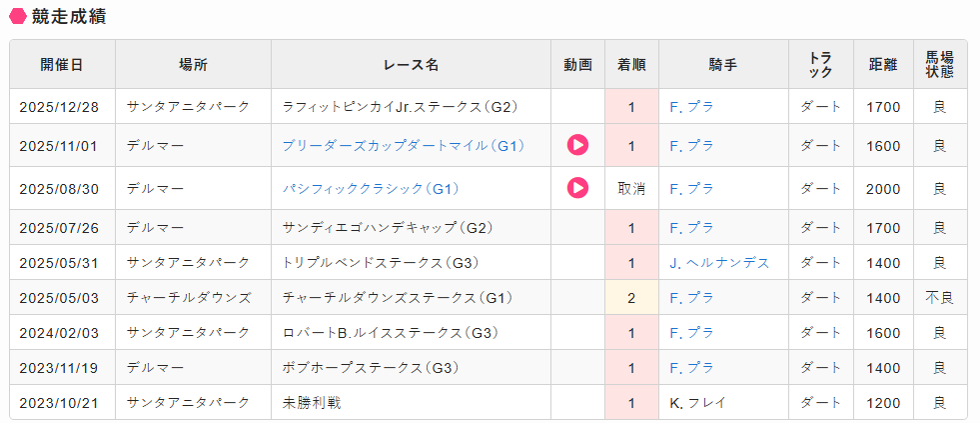Viewport: 980px width, 423px height.
Task: Open ブリーダーズカップダートマイル(G1) race link
Action: tap(403, 146)
